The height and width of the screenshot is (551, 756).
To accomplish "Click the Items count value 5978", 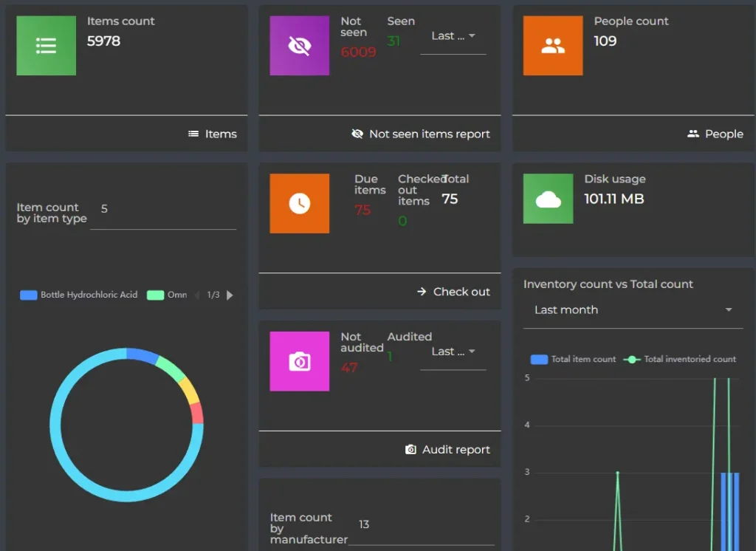I will coord(103,41).
